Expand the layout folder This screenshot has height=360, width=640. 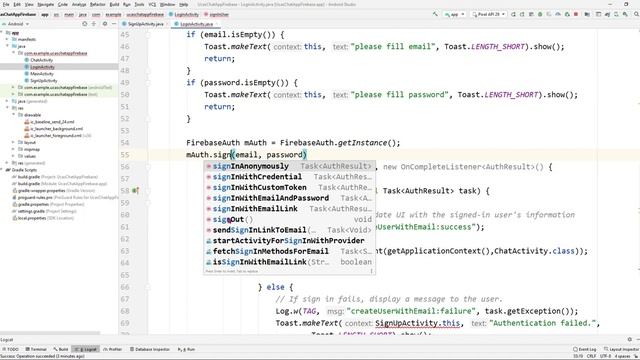click(x=13, y=142)
